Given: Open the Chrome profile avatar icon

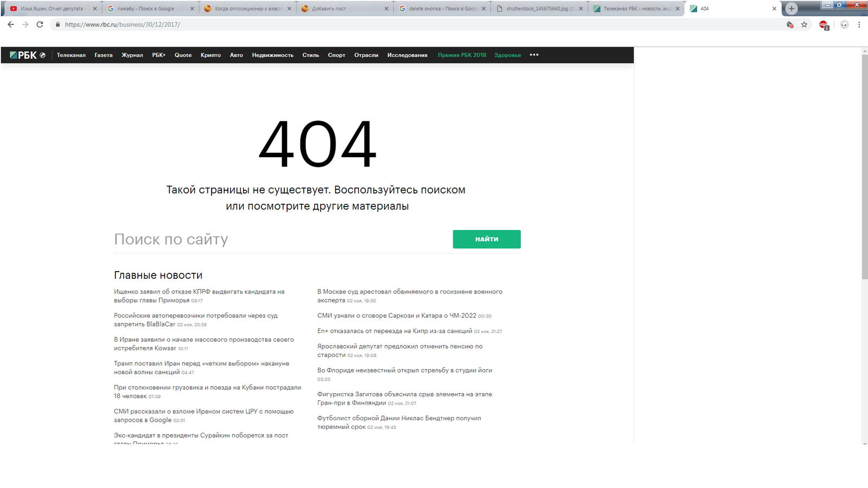Looking at the screenshot, I should 844,24.
